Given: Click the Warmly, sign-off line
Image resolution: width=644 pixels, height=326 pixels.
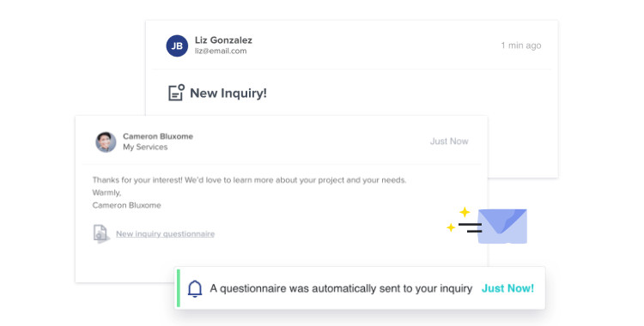Looking at the screenshot, I should point(106,192).
